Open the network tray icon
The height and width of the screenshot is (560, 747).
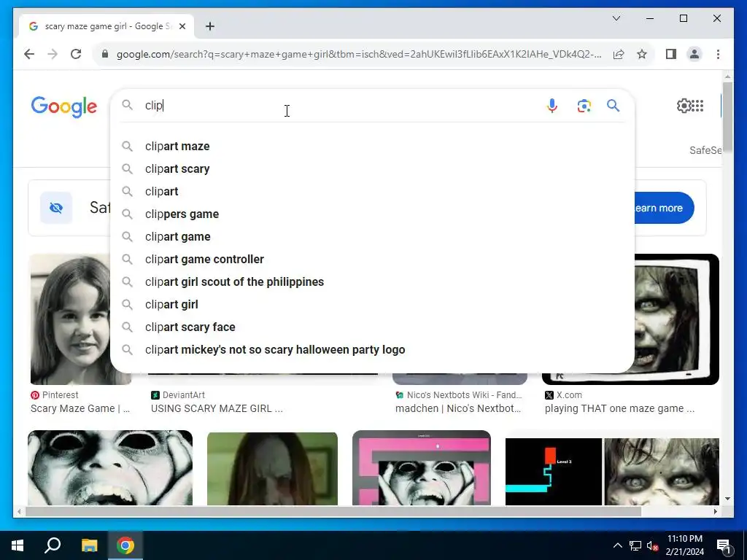coord(635,545)
